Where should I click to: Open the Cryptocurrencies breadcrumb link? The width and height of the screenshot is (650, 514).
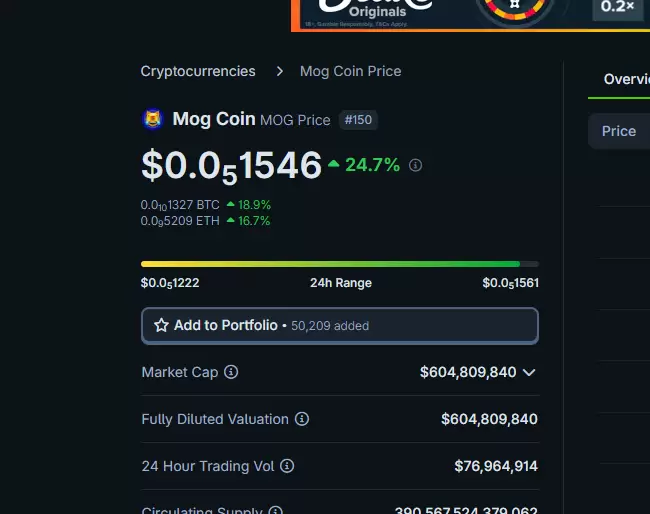click(x=198, y=71)
